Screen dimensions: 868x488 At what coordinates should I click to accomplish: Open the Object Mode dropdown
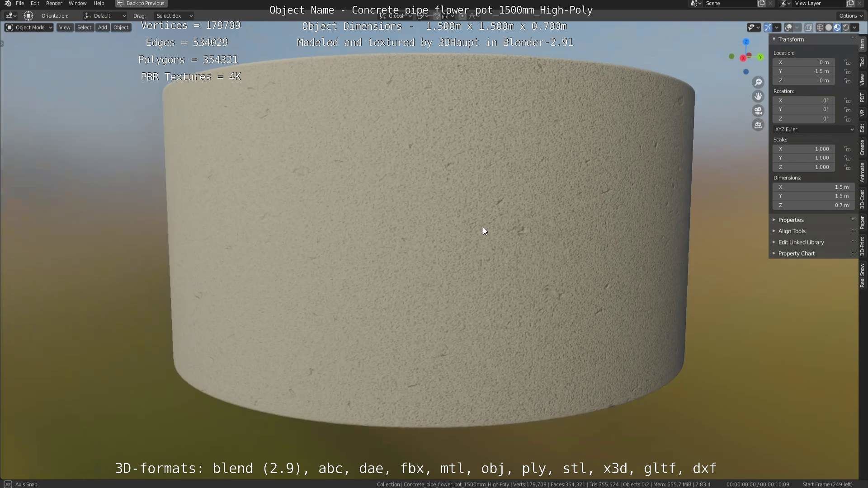[29, 28]
